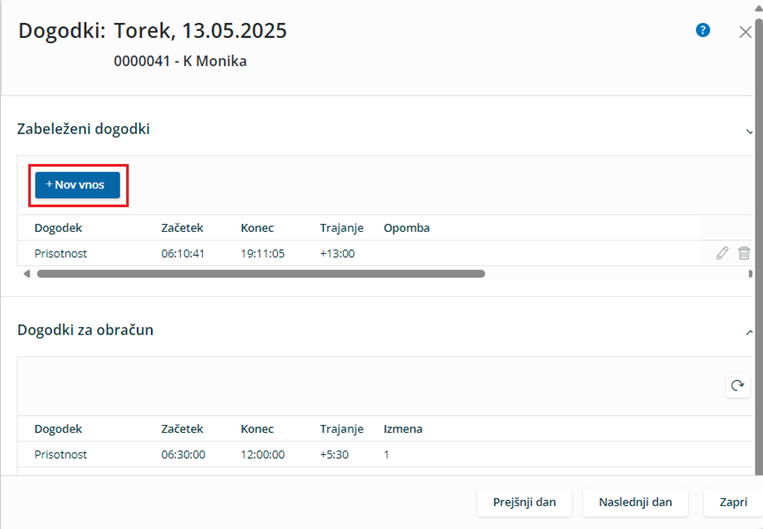Click the Trajanje column header in recorded events
763x529 pixels.
tap(342, 228)
